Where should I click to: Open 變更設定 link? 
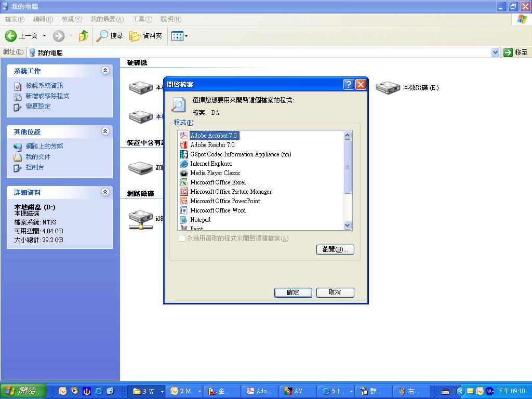coord(38,107)
